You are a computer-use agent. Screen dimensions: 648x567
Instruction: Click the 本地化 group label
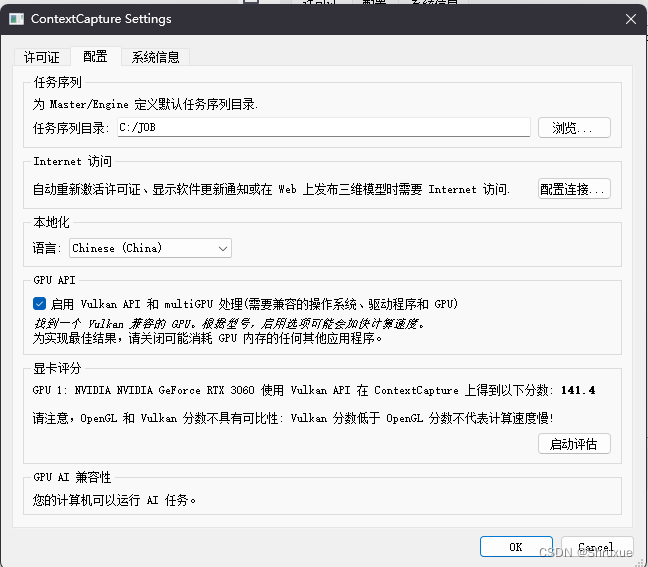coord(51,222)
